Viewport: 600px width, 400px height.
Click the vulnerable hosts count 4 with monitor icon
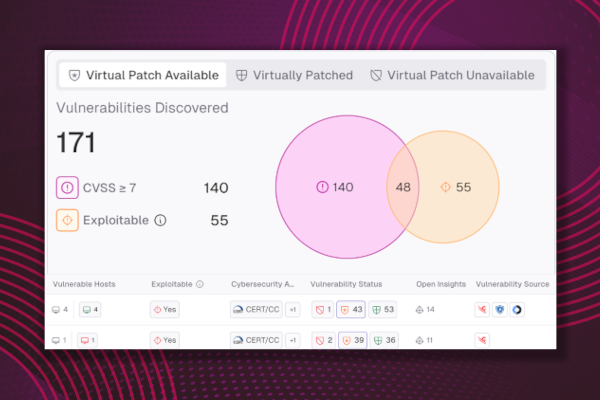(x=60, y=309)
